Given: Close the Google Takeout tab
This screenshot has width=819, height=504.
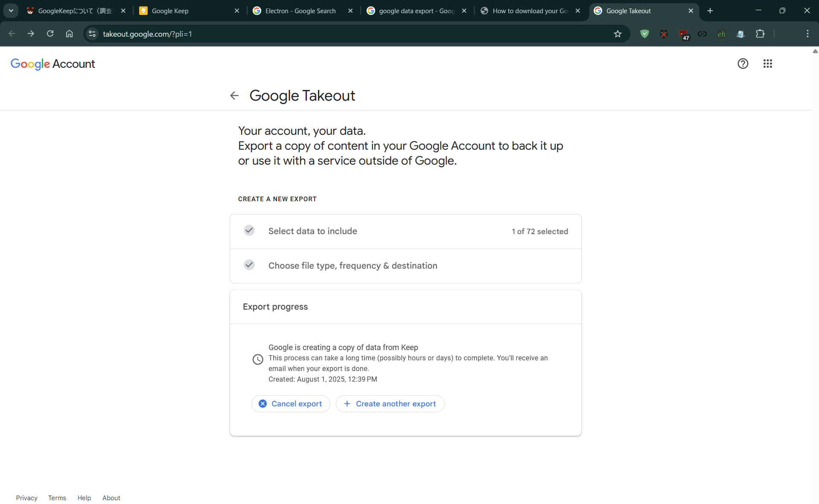Looking at the screenshot, I should tap(691, 11).
